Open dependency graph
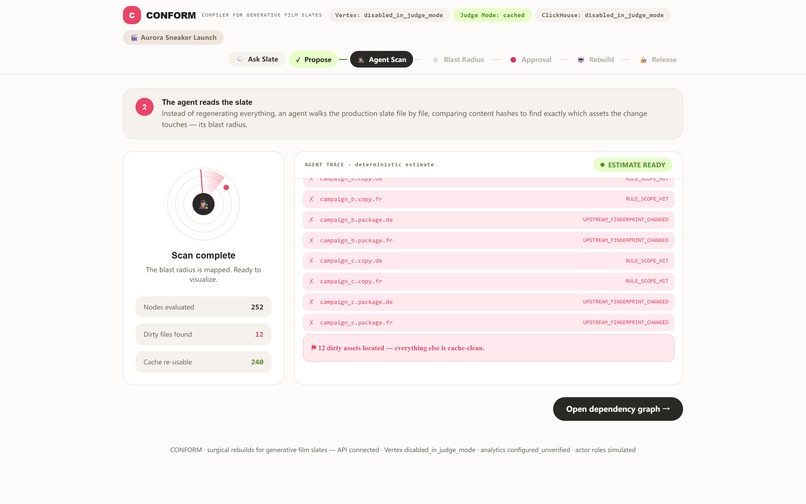806x504 pixels. pos(618,409)
